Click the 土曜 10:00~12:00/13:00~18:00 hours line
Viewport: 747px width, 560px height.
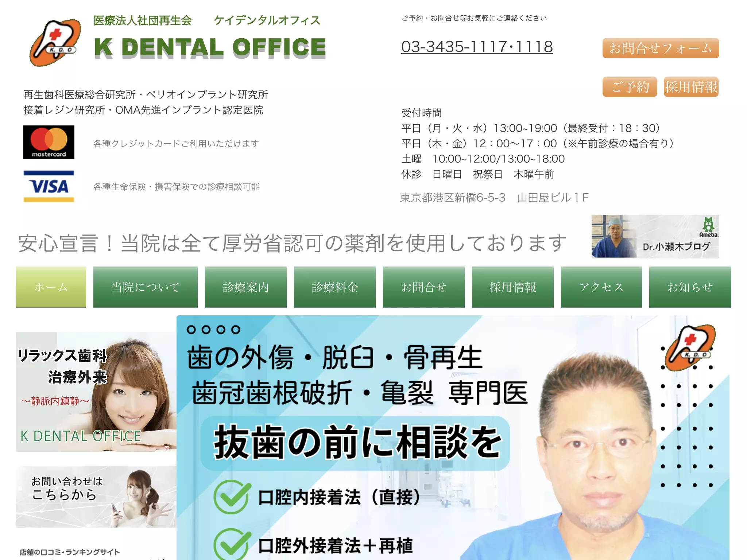coord(483,159)
